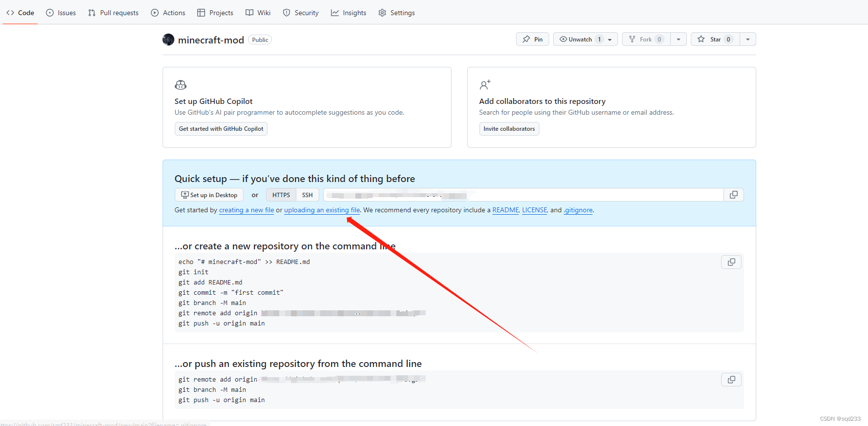Expand the Fork options dropdown arrow
Screen dimensions: 868x426
pos(679,39)
